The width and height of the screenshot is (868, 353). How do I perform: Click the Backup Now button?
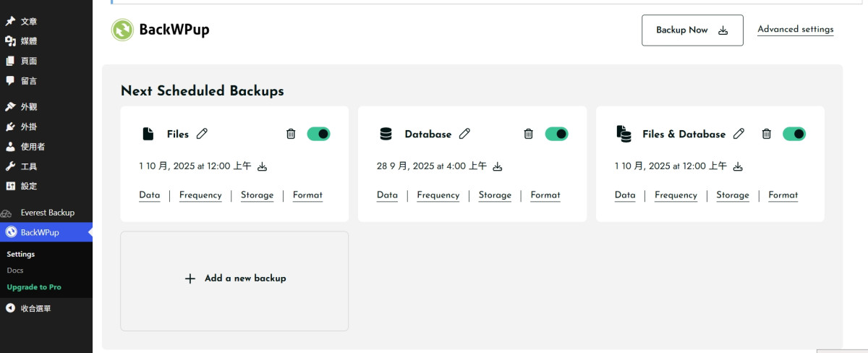pos(692,30)
